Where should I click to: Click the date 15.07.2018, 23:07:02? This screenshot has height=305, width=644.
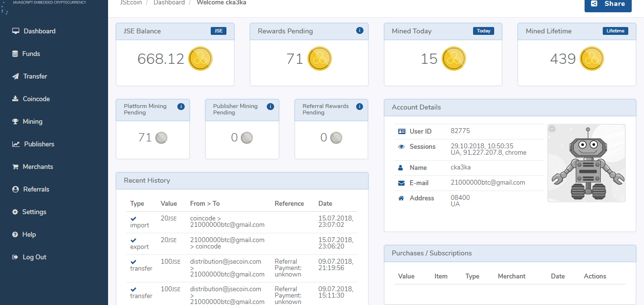coord(336,221)
